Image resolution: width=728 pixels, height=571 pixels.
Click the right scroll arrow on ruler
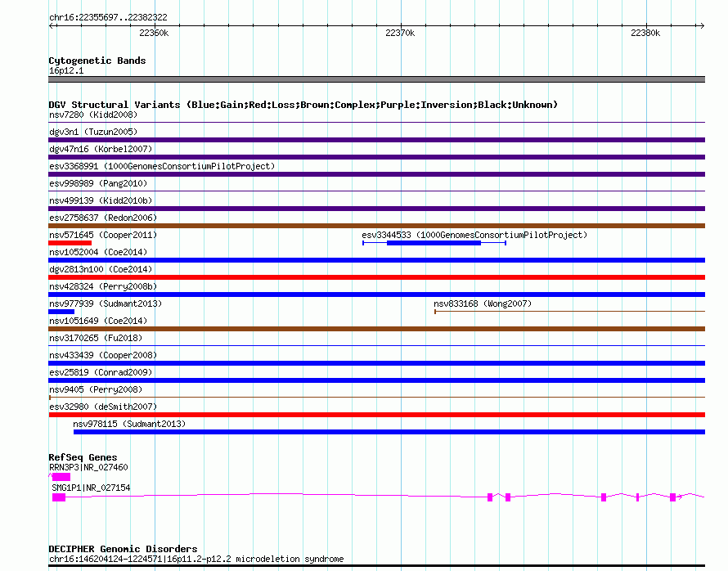click(x=701, y=25)
